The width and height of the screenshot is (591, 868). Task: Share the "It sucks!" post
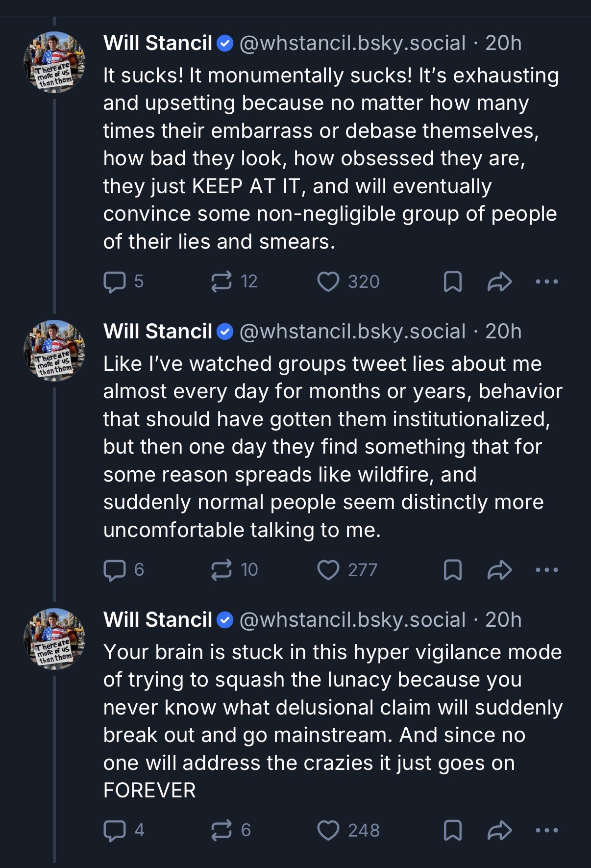499,282
